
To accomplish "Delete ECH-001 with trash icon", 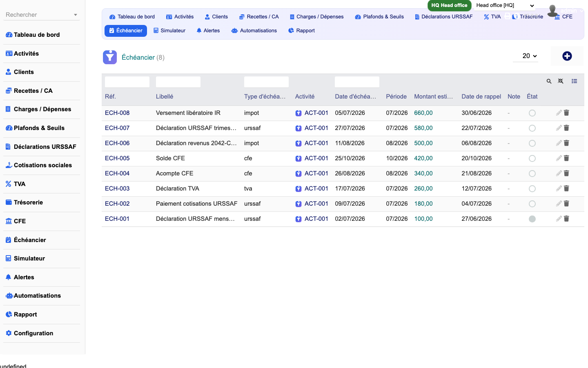I will pos(566,219).
